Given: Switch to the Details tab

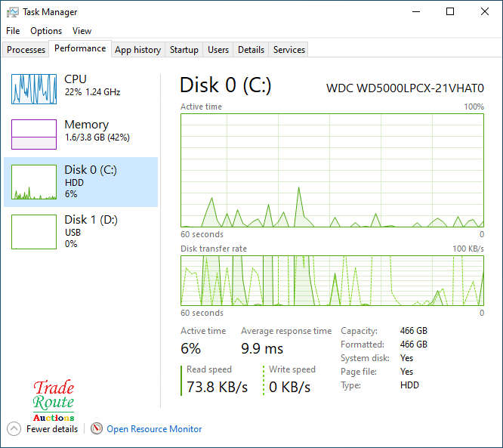Looking at the screenshot, I should 251,50.
